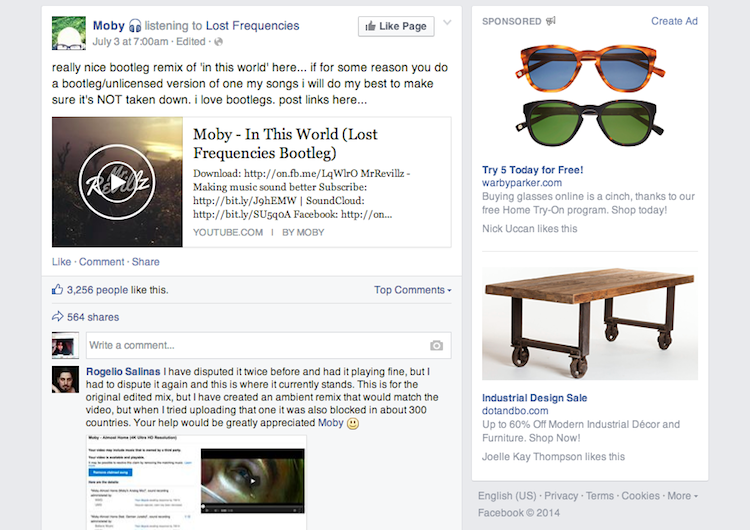This screenshot has height=530, width=750.
Task: Click the July 3 at 7:00am timestamp
Action: click(131, 42)
